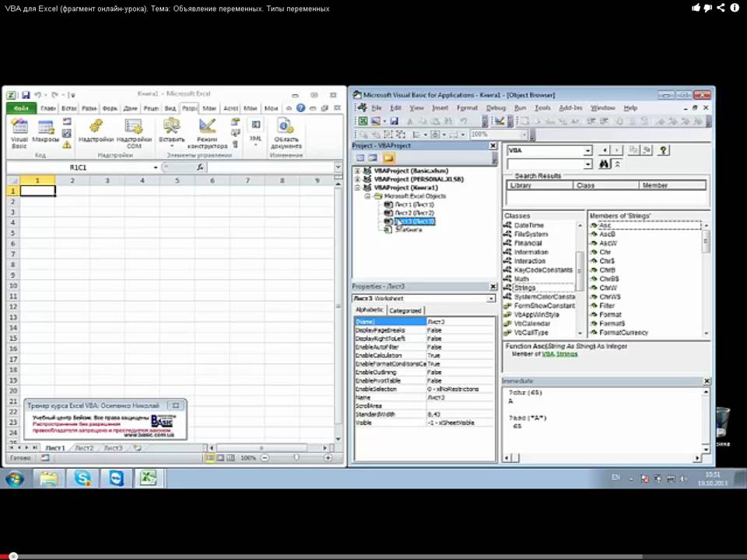Expand VBAProject (Basic.xlsm) node

click(x=357, y=170)
